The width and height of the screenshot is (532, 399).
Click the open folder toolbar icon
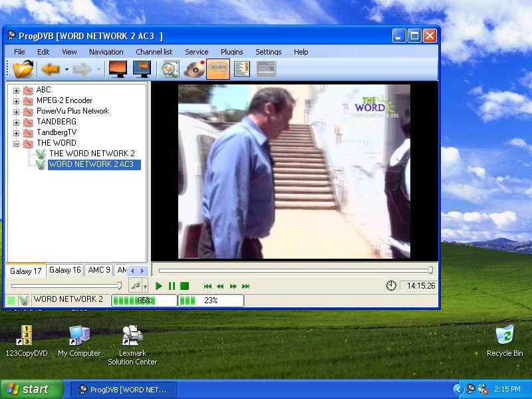click(23, 69)
